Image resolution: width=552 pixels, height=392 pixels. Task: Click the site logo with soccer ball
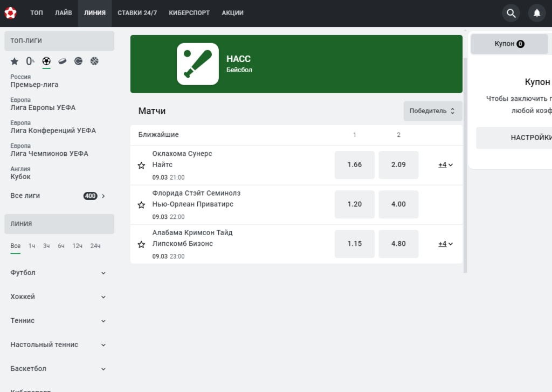click(11, 13)
